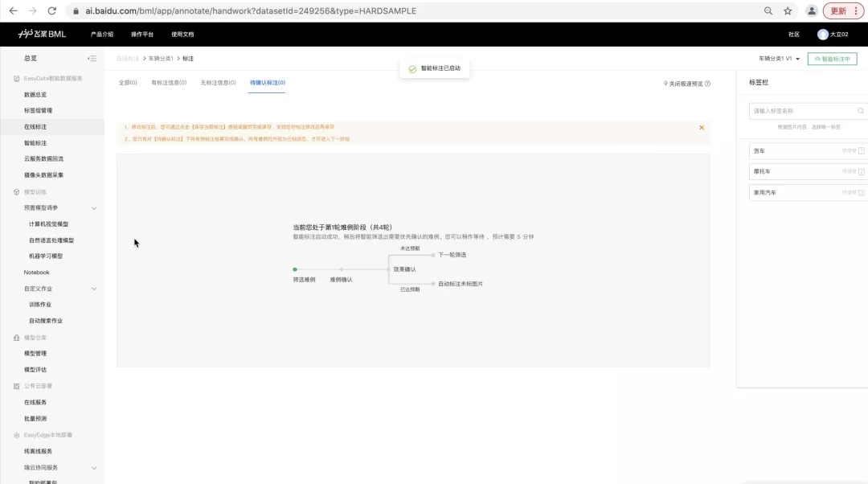Collapse the sidebar with the fold icon

point(92,58)
